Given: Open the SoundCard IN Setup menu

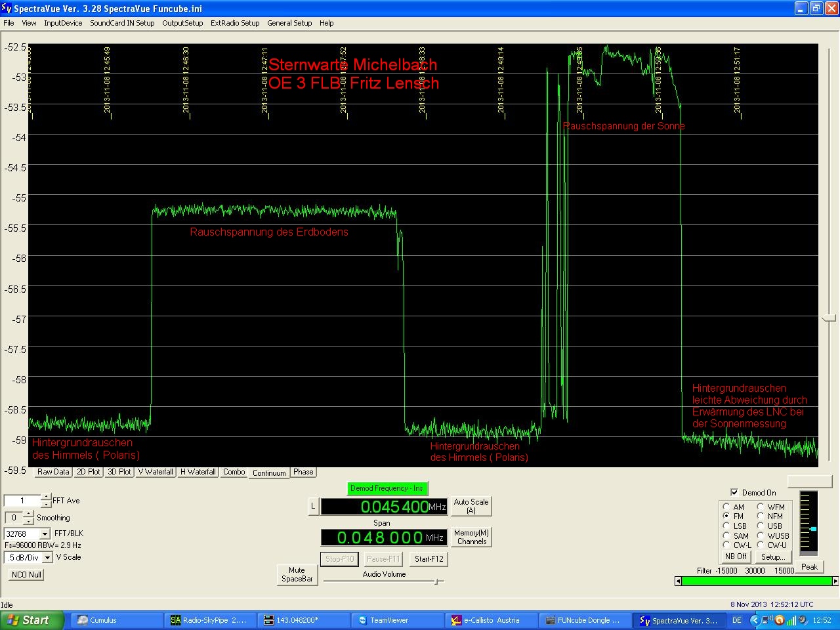Looking at the screenshot, I should 122,23.
